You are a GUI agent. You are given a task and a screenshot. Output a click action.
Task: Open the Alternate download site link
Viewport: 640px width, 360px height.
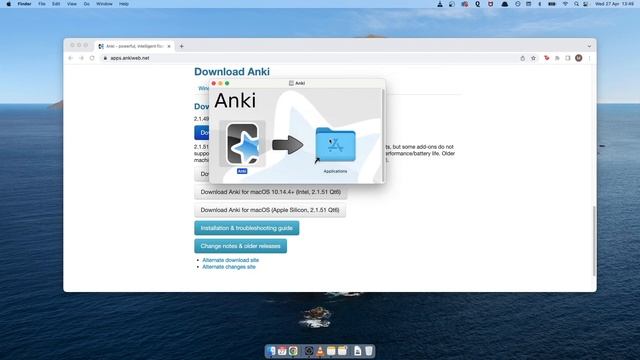231,260
